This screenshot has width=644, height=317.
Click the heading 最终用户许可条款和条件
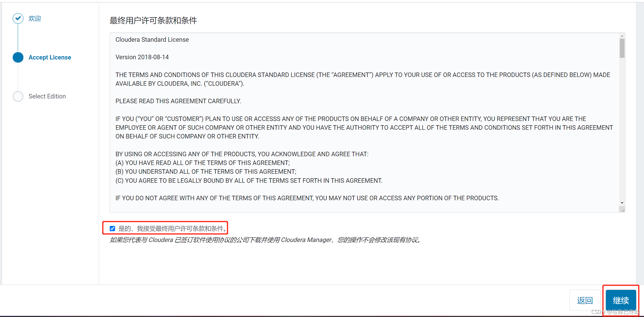click(153, 20)
